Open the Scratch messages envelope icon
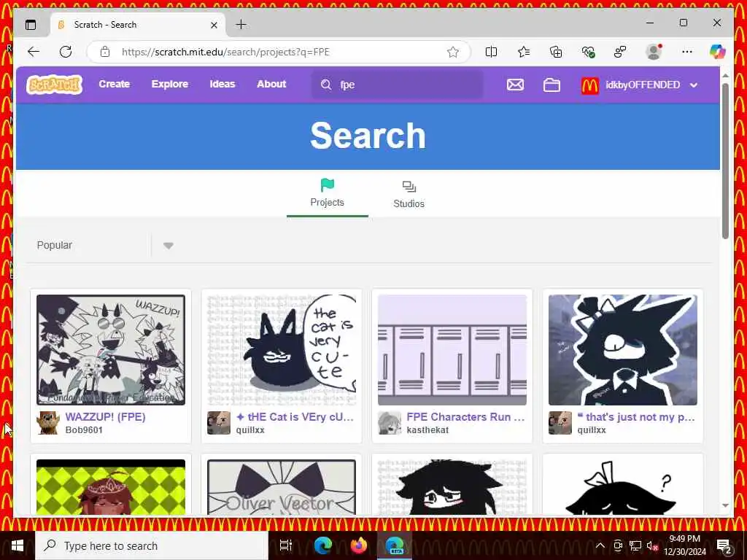The image size is (747, 560). (515, 85)
